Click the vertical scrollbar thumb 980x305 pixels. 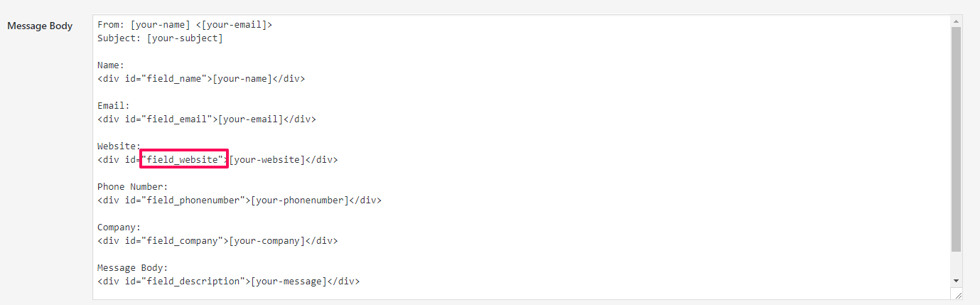coord(956,139)
